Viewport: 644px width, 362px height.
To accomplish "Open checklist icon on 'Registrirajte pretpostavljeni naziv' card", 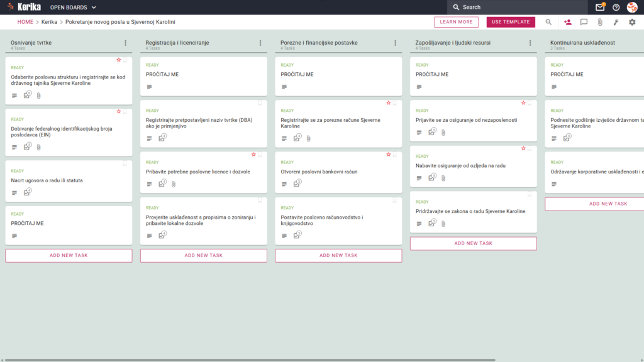I will pyautogui.click(x=162, y=138).
